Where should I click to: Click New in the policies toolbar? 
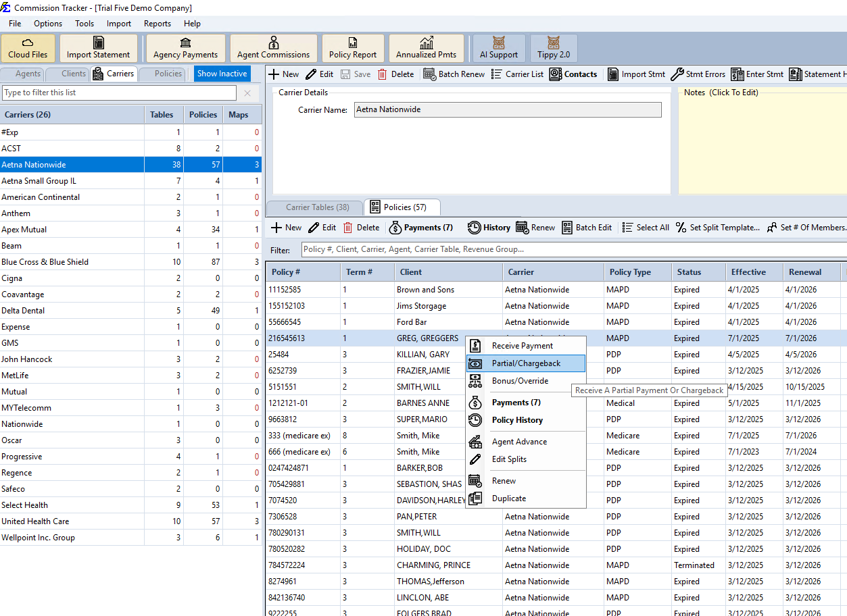[x=287, y=228]
